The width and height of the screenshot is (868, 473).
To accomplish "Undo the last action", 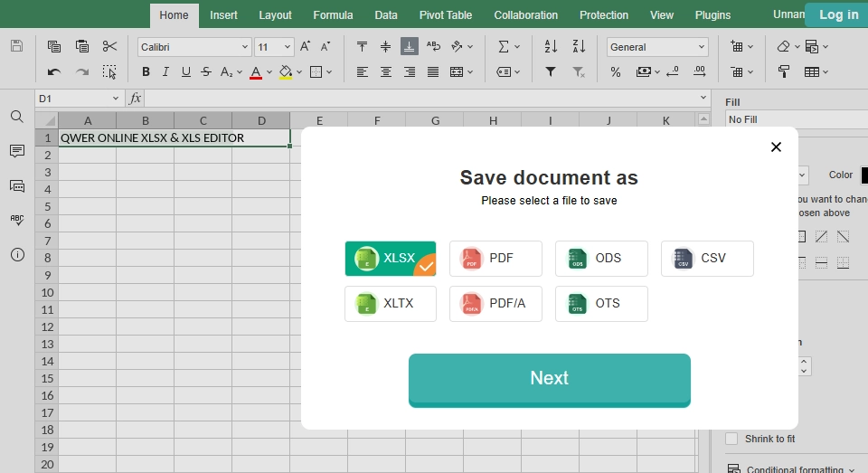I will [x=53, y=72].
